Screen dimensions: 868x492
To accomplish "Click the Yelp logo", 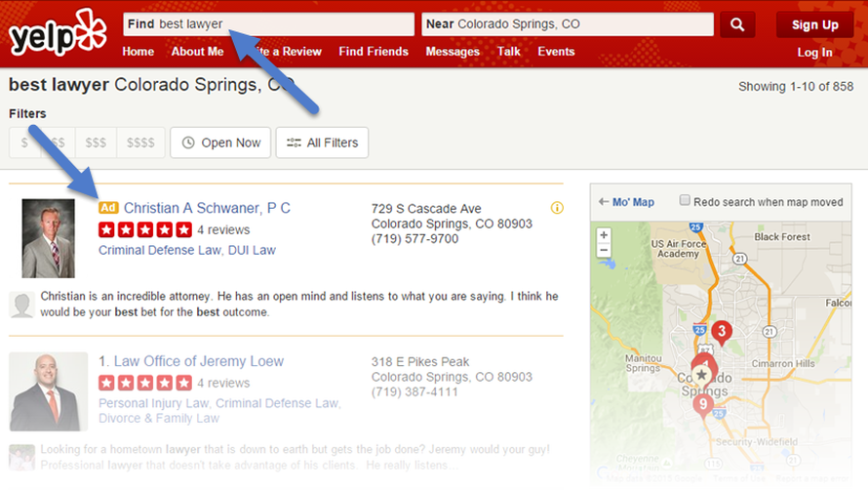I will [58, 32].
